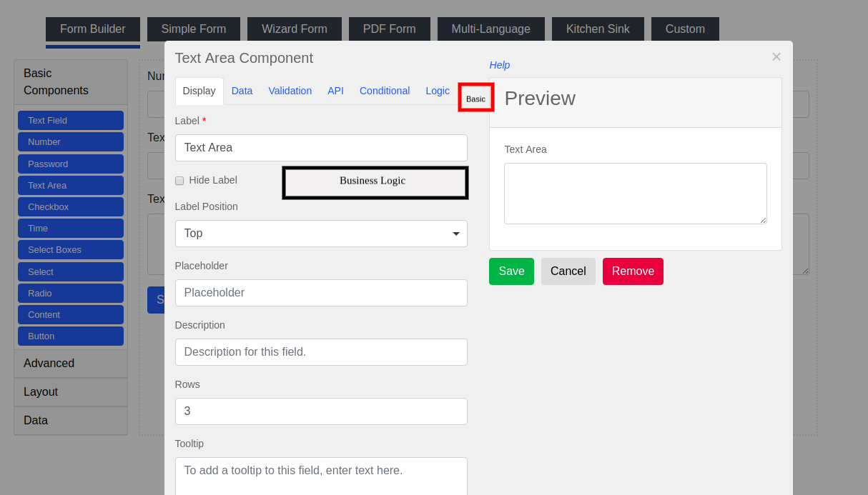This screenshot has width=868, height=495.
Task: Click into the Placeholder input field
Action: (320, 293)
